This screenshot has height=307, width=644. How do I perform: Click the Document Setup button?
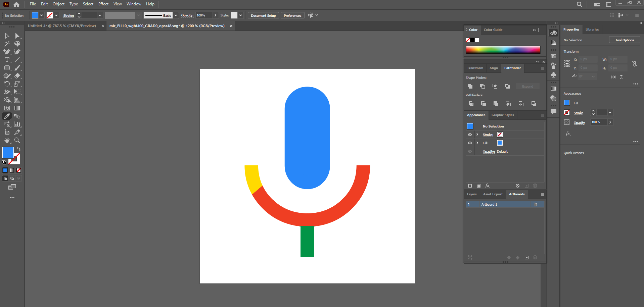[x=263, y=15]
